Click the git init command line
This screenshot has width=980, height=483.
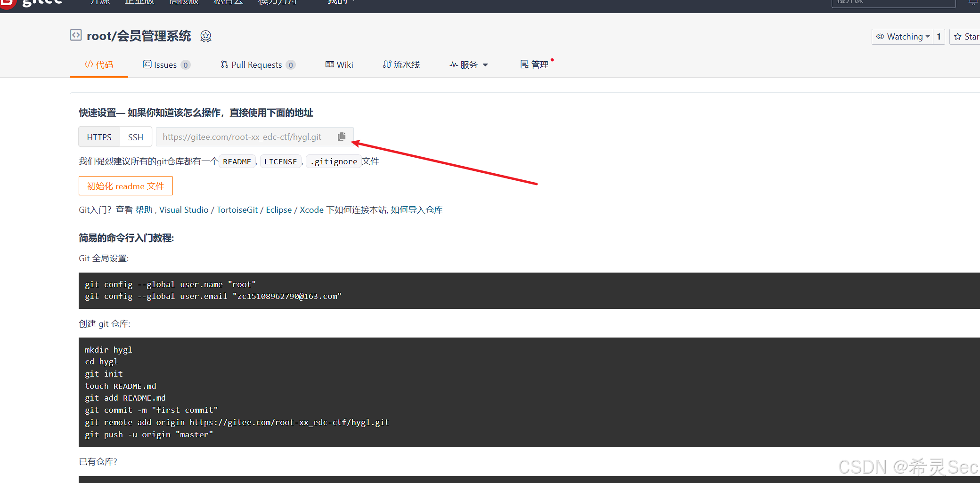104,374
